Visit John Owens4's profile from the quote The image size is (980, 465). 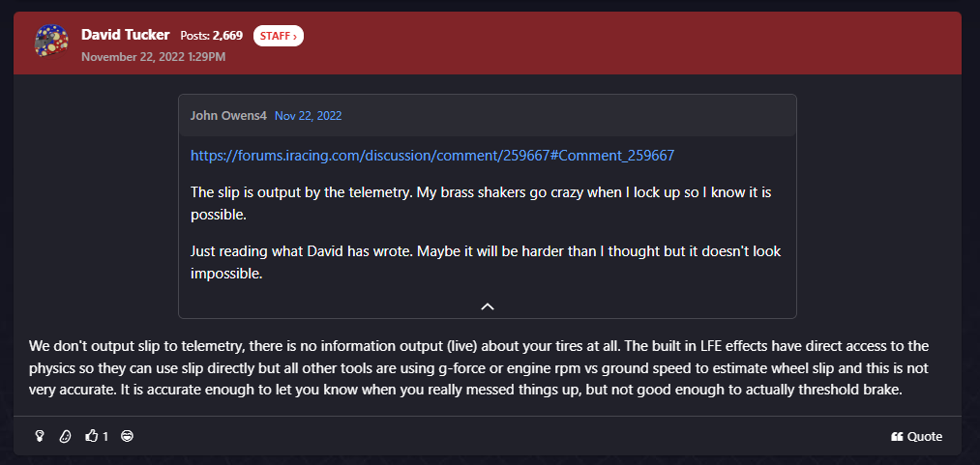[x=228, y=115]
